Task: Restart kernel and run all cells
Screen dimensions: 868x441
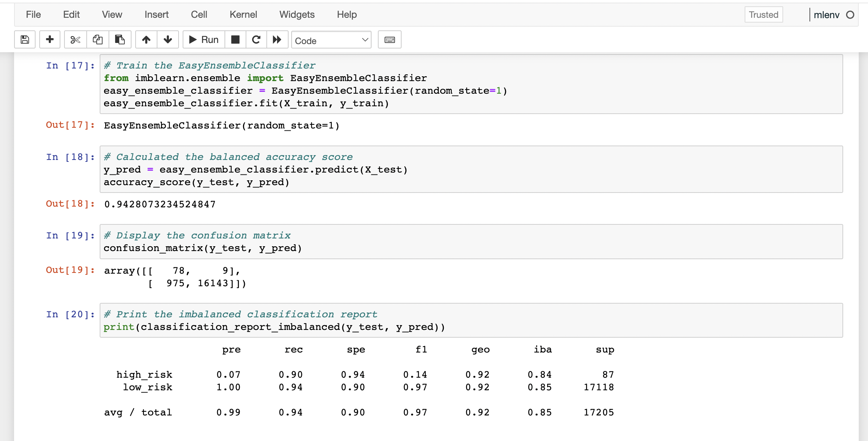Action: (277, 40)
